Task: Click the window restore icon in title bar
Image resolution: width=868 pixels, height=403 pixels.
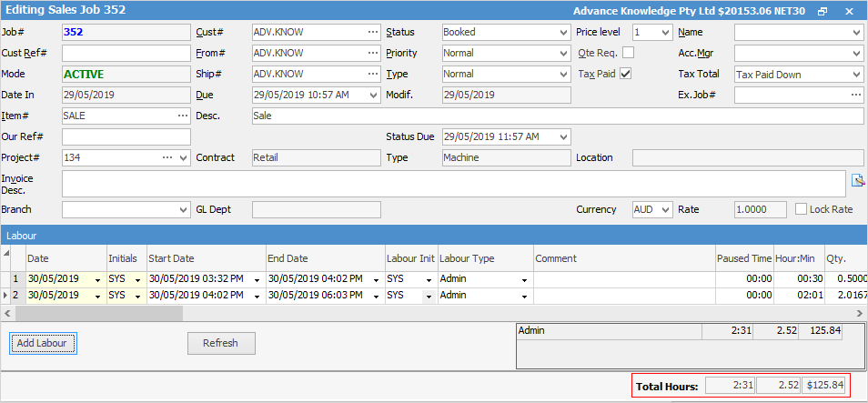Action: click(823, 11)
